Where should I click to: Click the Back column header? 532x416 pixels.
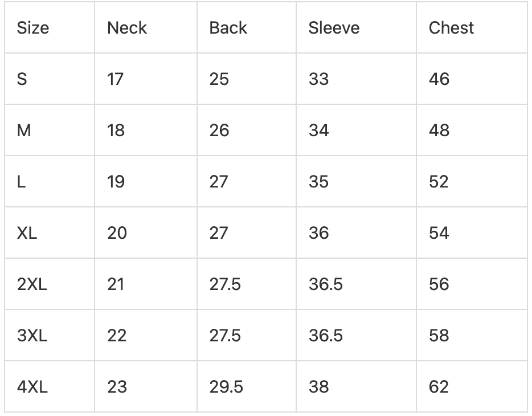228,28
